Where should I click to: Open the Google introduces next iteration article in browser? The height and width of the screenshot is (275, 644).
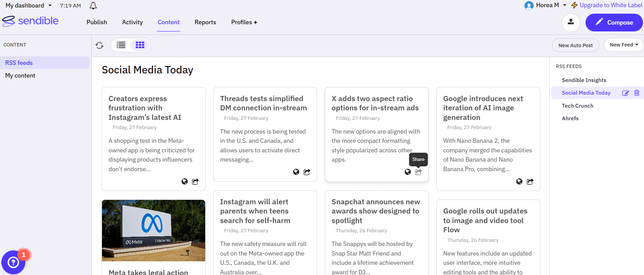pos(519,181)
